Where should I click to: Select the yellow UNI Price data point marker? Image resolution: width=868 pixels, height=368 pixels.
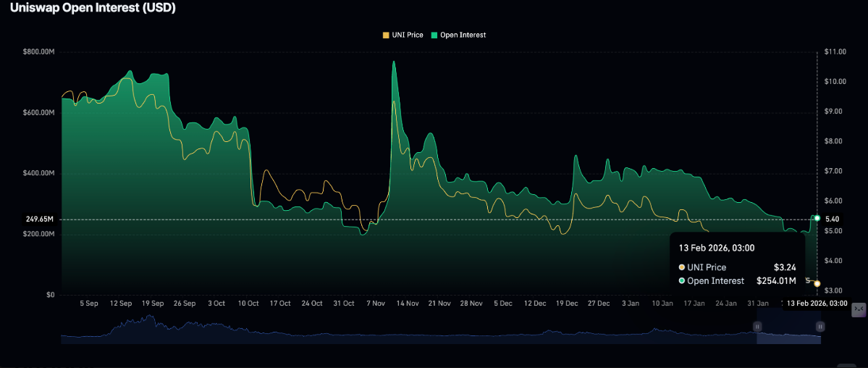coord(817,283)
